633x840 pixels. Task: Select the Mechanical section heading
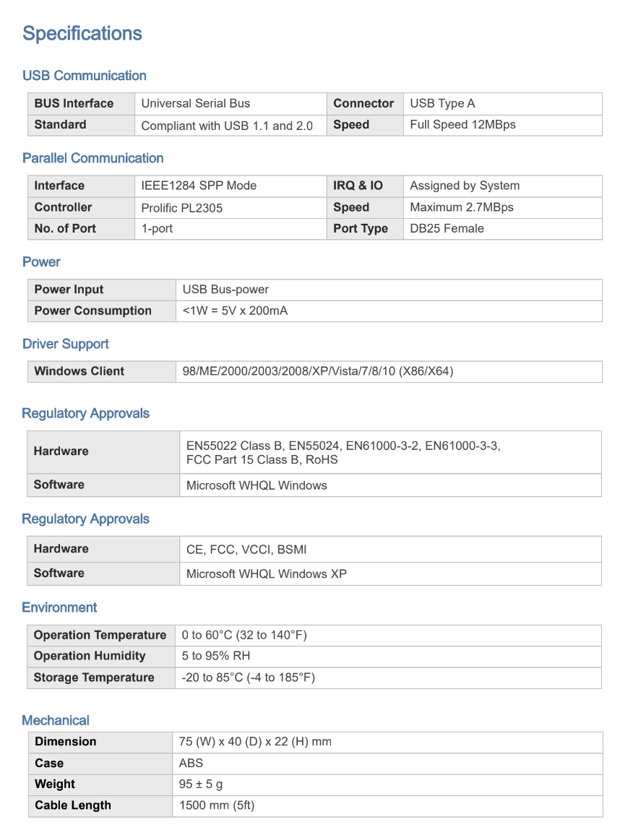point(56,720)
